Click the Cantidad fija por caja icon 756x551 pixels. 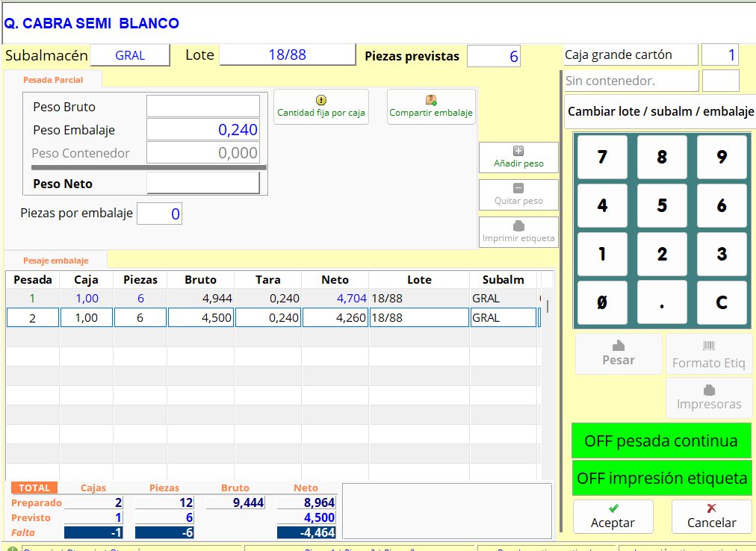point(320,100)
